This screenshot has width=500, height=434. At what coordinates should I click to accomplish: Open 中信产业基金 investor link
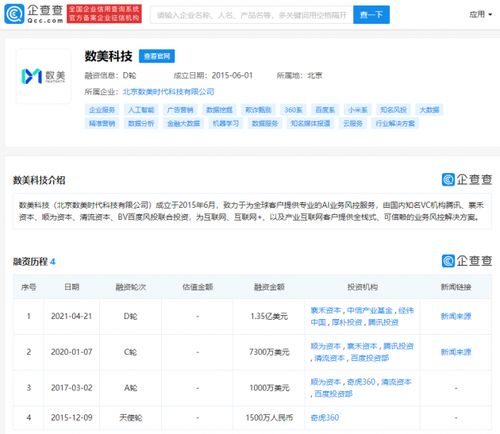[369, 310]
